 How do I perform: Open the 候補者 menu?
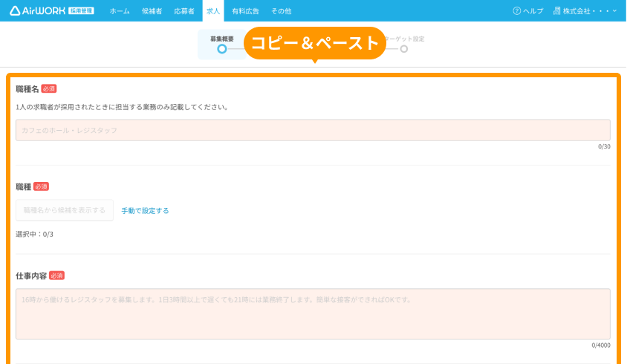[x=152, y=11]
